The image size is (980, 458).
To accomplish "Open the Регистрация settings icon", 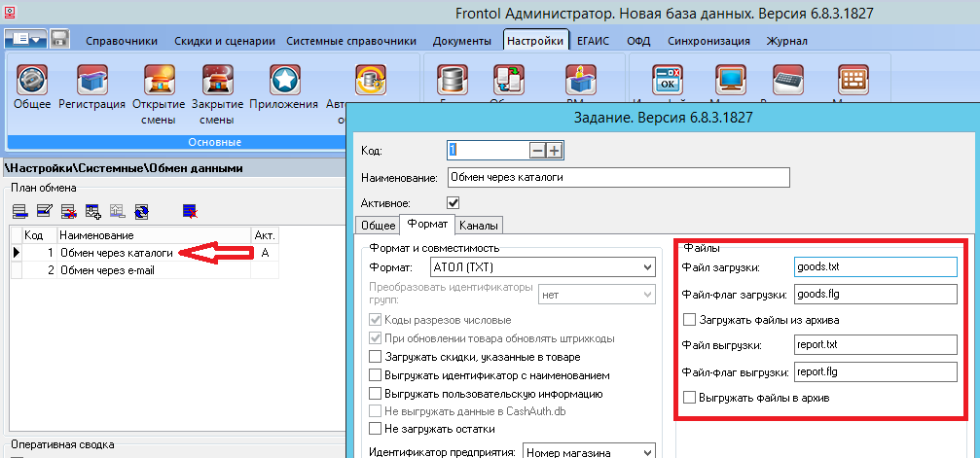I will [91, 80].
